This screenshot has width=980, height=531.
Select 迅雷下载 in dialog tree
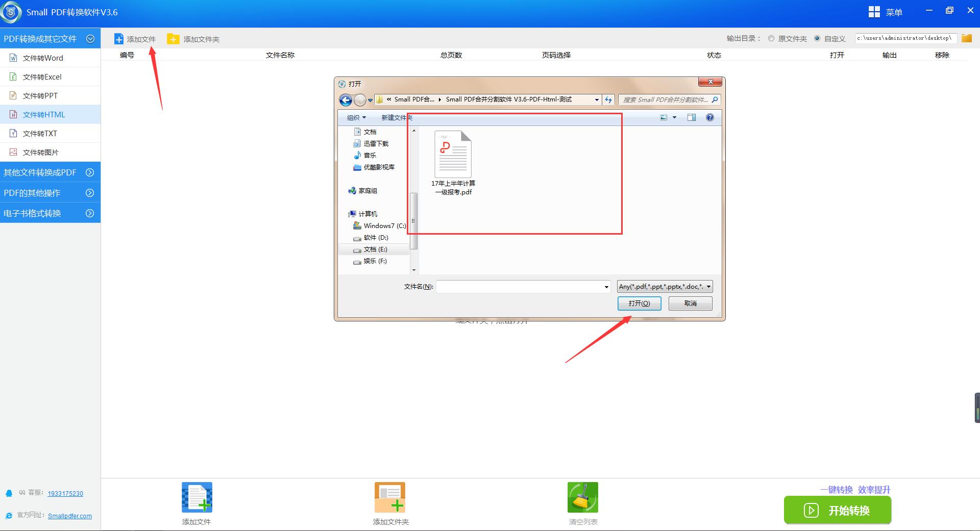[x=371, y=144]
